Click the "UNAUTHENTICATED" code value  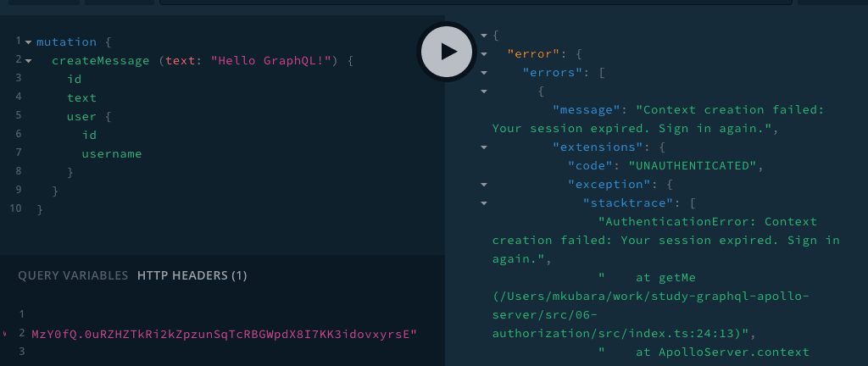695,165
